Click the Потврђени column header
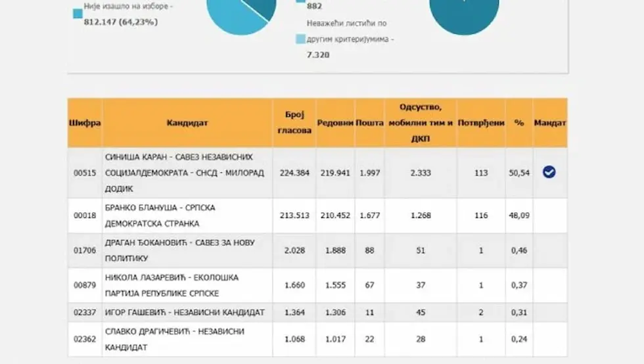 [x=481, y=123]
